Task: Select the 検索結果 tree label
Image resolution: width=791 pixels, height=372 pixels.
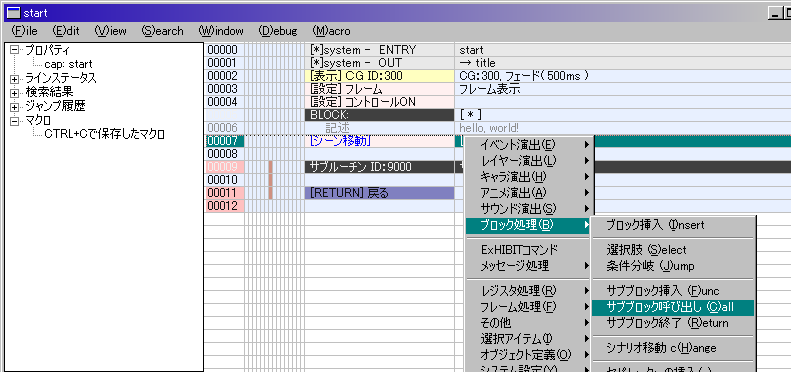Action: click(x=48, y=92)
